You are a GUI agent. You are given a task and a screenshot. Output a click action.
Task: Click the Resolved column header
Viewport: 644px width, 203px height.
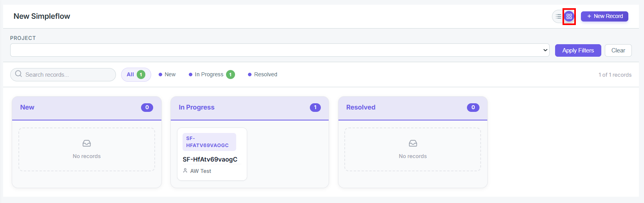(x=413, y=108)
